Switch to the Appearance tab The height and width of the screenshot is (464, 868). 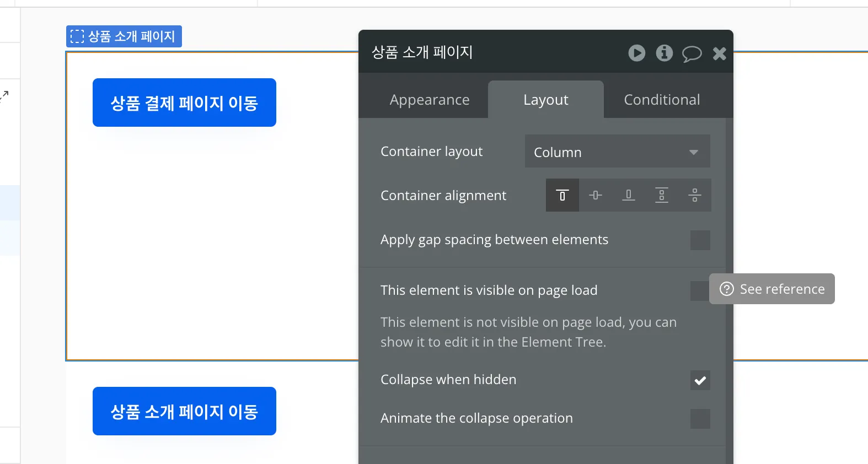pos(430,100)
